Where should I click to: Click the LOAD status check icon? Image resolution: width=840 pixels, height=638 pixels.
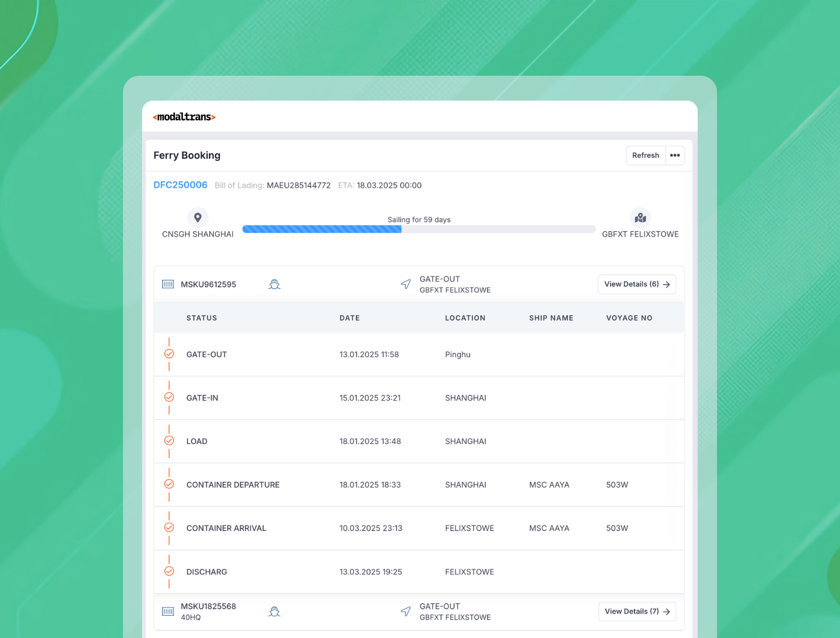click(x=169, y=441)
